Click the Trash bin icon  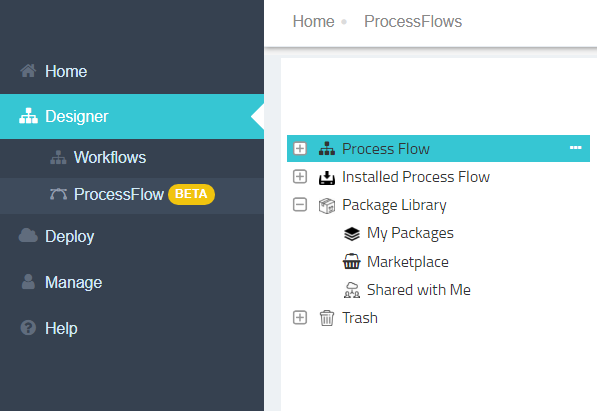[327, 318]
